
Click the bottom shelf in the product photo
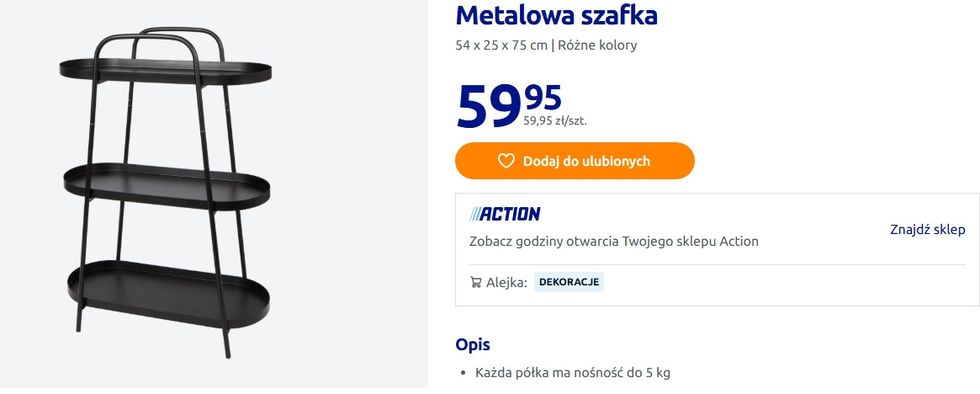[x=165, y=286]
